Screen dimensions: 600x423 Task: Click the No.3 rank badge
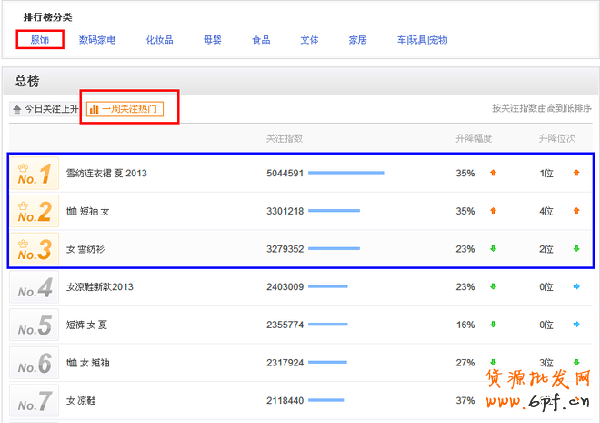(35, 249)
